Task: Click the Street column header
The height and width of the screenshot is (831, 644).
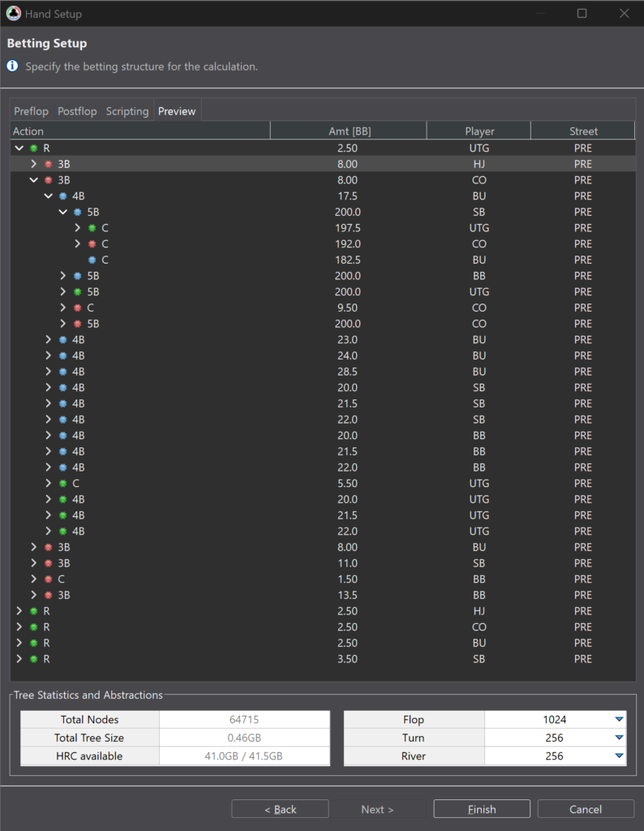Action: click(x=582, y=131)
